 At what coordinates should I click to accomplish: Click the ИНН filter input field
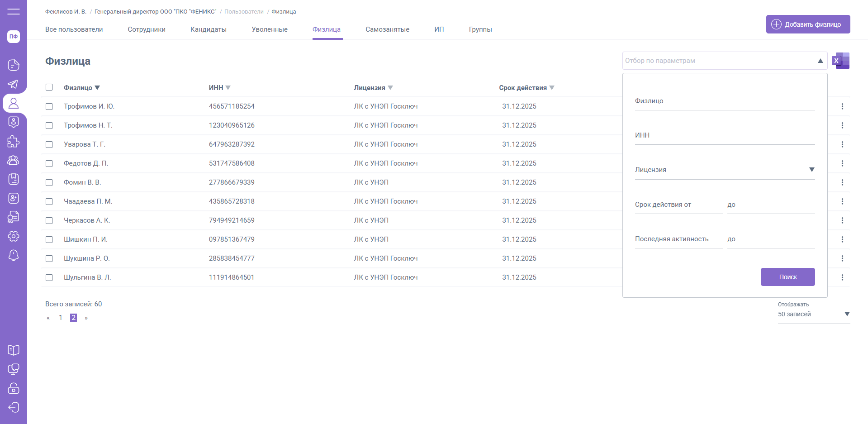coord(724,136)
